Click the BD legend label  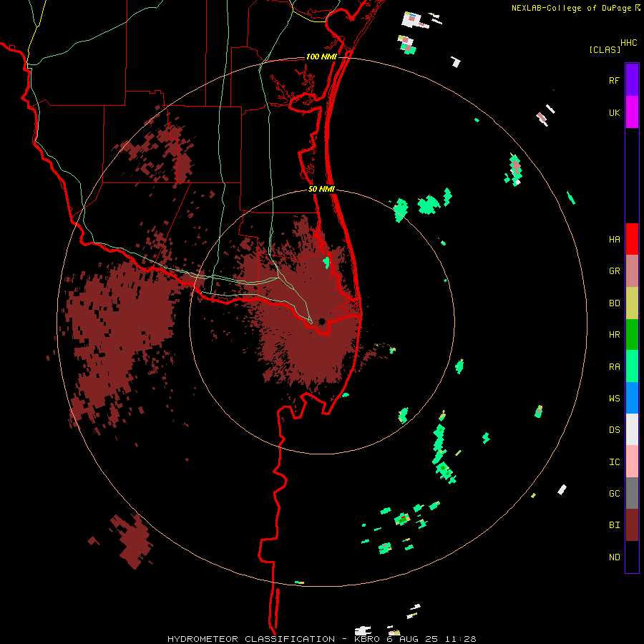[x=614, y=303]
